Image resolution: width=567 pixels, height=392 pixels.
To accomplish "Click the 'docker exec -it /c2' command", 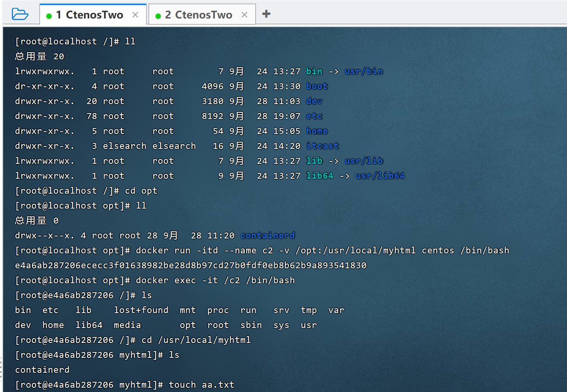I will pos(215,280).
